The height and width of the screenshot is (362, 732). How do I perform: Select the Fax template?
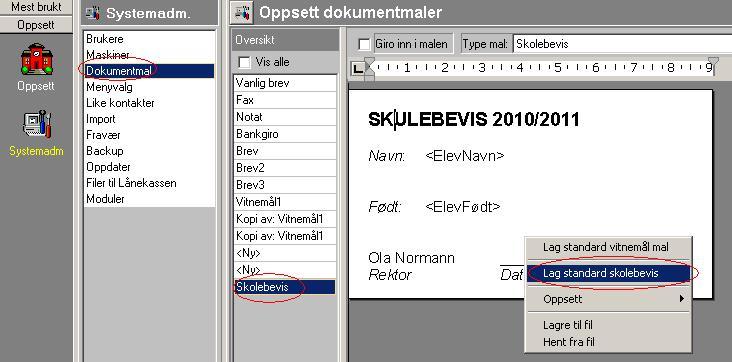click(285, 100)
